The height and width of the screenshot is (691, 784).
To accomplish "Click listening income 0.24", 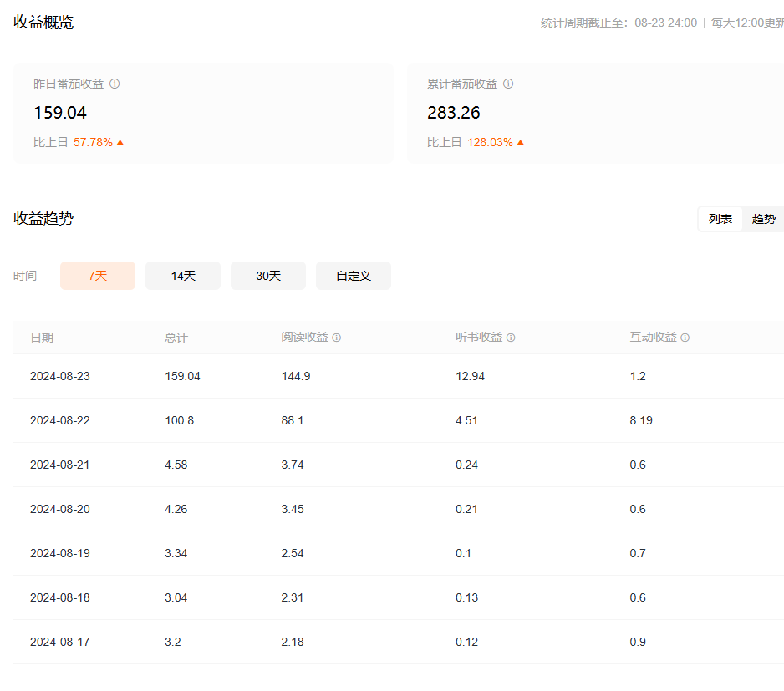I will point(466,465).
